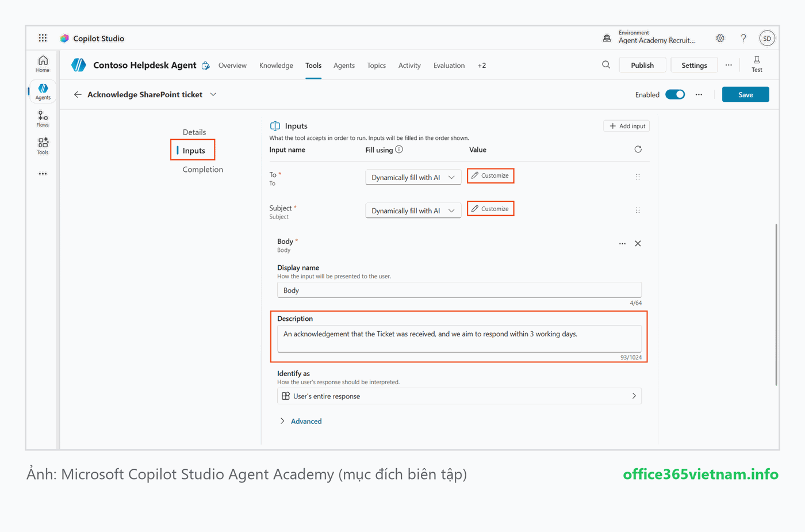Click the Description text box
This screenshot has width=805, height=532.
point(459,339)
